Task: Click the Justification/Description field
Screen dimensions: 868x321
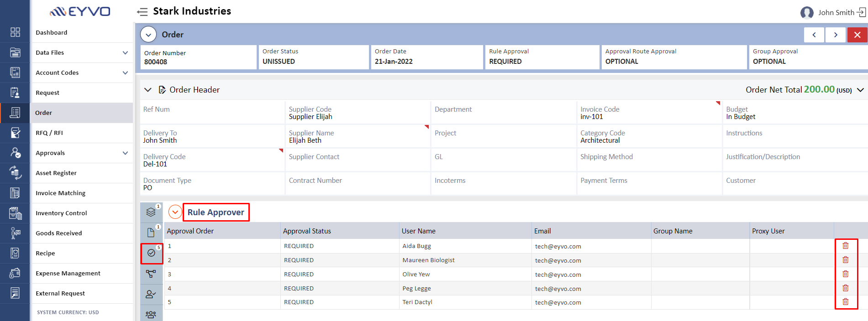Action: (795, 160)
